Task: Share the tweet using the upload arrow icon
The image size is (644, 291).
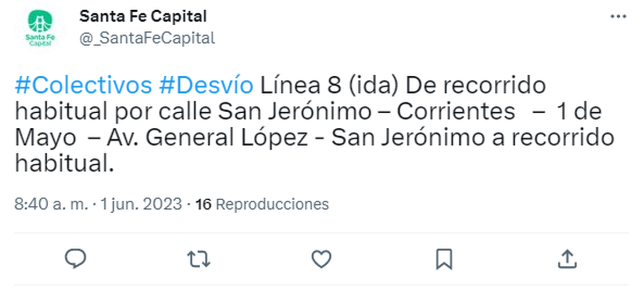Action: click(x=567, y=259)
